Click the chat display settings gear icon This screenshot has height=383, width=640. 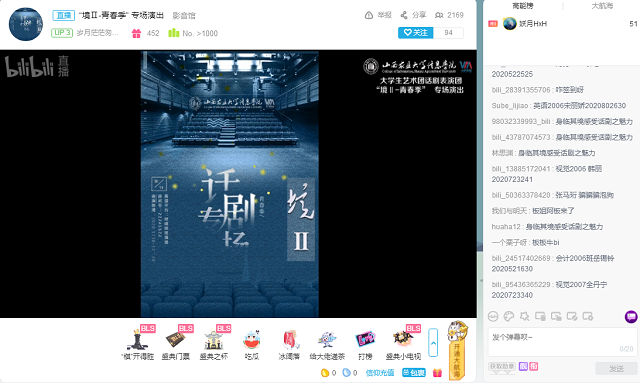(x=588, y=316)
